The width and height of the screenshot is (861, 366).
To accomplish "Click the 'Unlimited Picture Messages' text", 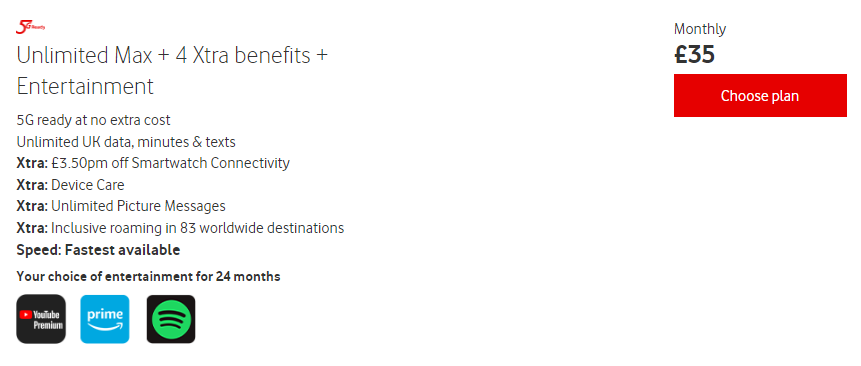I will click(138, 206).
